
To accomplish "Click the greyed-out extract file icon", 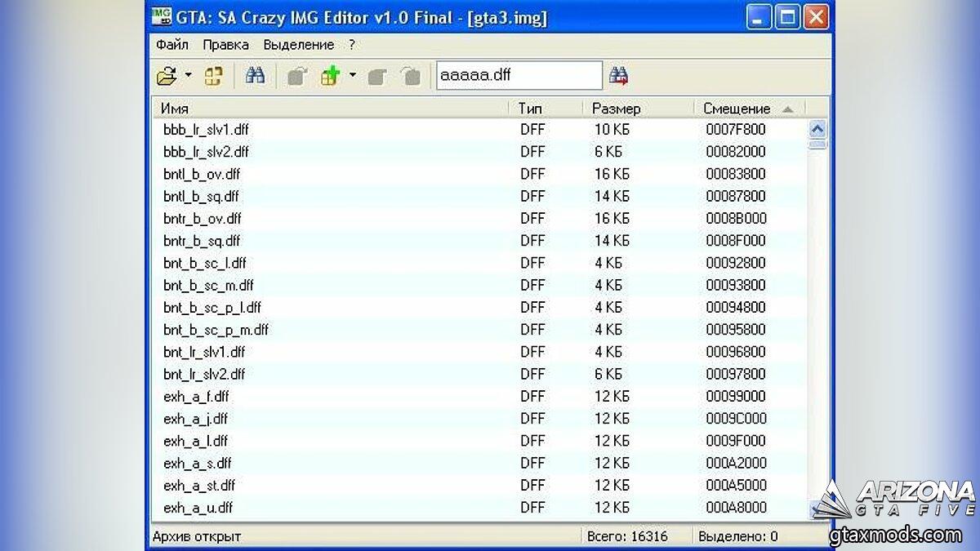I will (296, 77).
